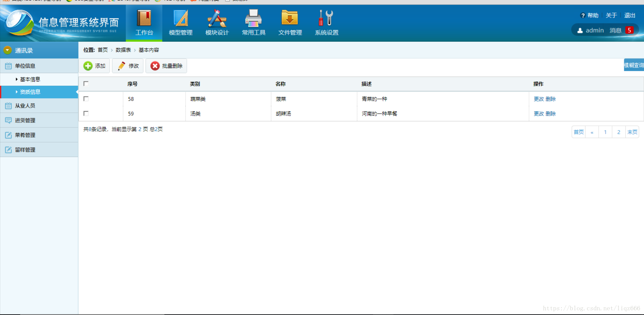The width and height of the screenshot is (644, 315).
Task: Check the checkbox for row 58
Action: tap(86, 99)
